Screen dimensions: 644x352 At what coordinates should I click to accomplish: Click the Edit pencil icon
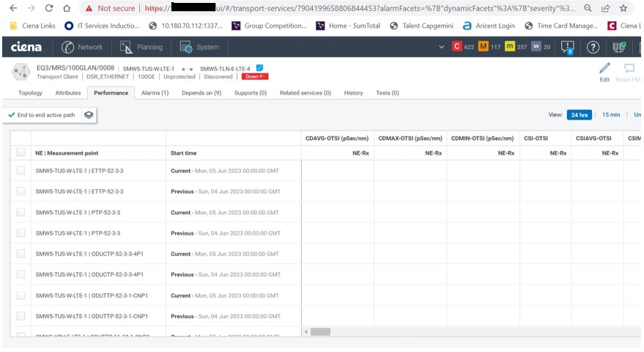tap(604, 68)
